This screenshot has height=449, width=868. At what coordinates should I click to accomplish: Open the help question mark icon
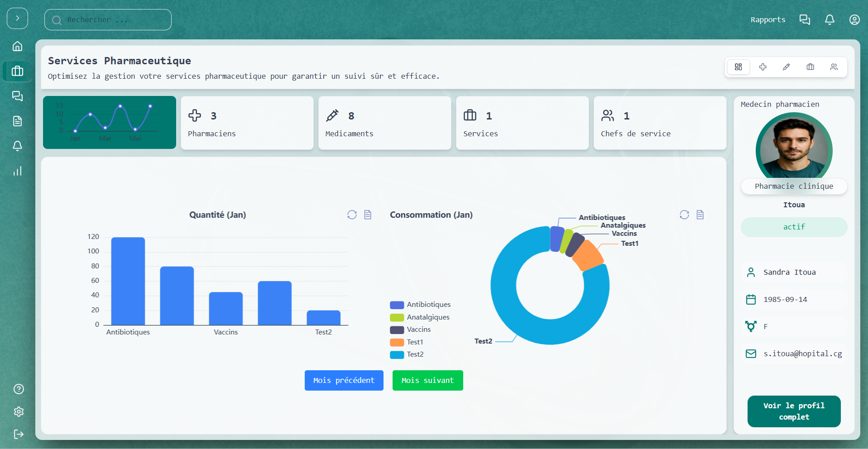pos(19,389)
